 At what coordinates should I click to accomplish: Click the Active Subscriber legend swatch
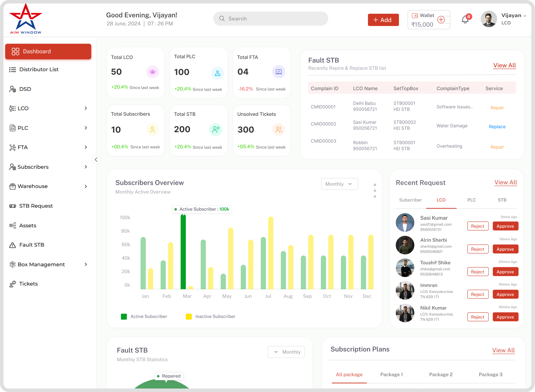(124, 317)
